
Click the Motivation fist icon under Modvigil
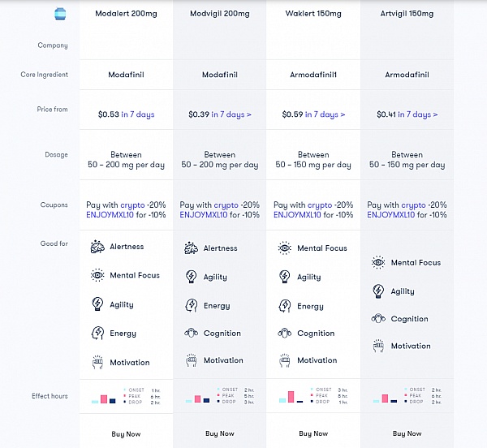pos(191,360)
